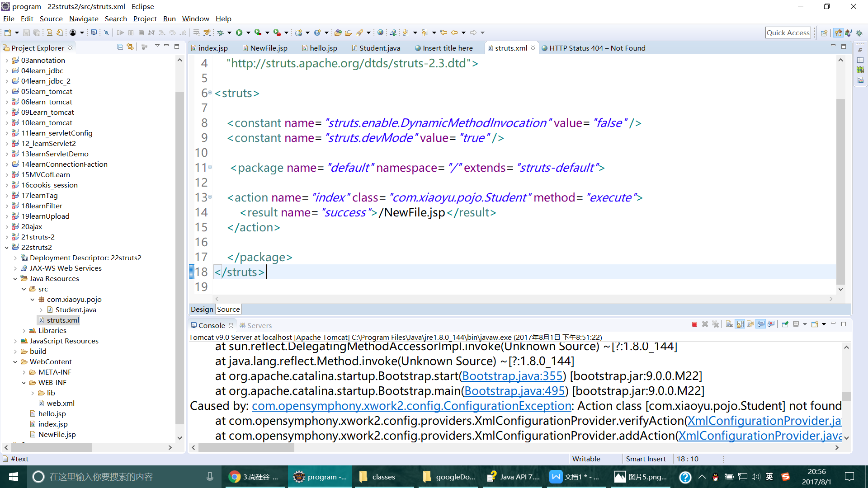Open the Servers view tab
This screenshot has height=488, width=868.
point(255,325)
